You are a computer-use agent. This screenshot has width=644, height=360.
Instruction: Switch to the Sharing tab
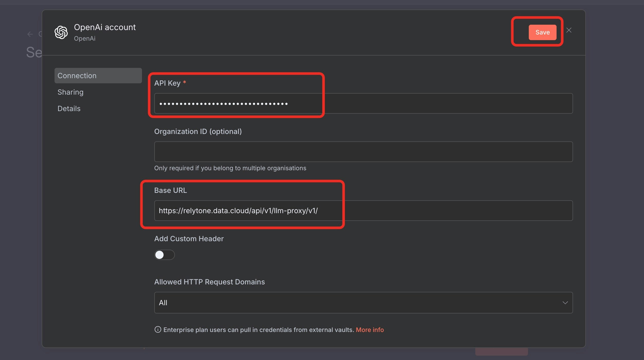pyautogui.click(x=70, y=92)
